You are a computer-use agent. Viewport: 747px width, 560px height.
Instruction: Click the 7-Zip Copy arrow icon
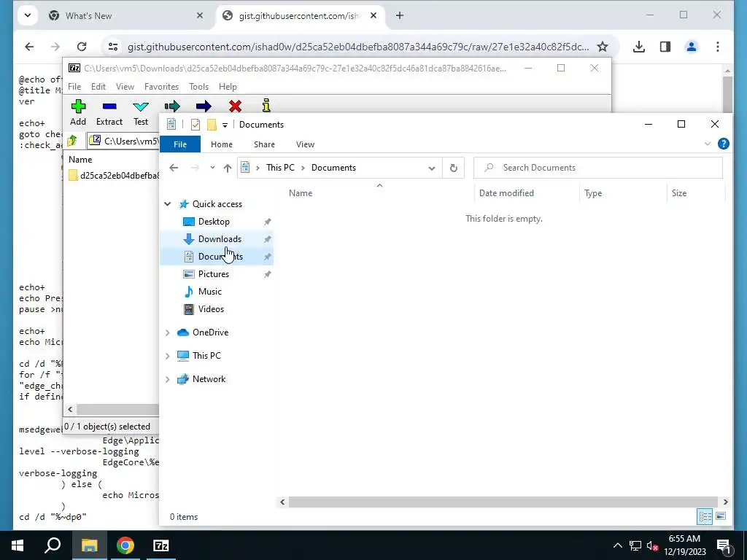point(172,106)
